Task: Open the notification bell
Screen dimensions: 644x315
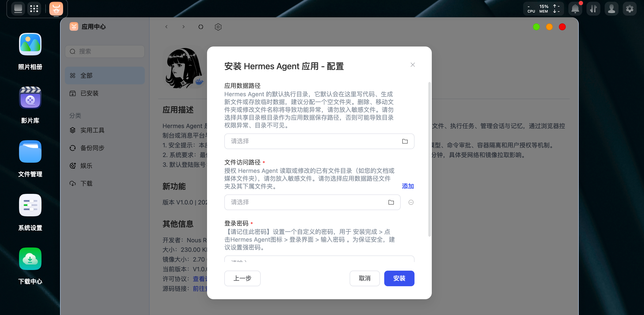Action: (575, 9)
